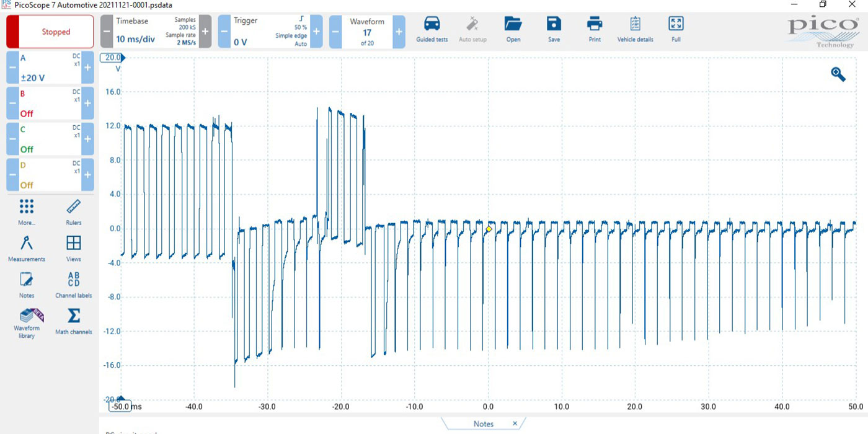
Task: Close the Notes tab
Action: tap(515, 423)
